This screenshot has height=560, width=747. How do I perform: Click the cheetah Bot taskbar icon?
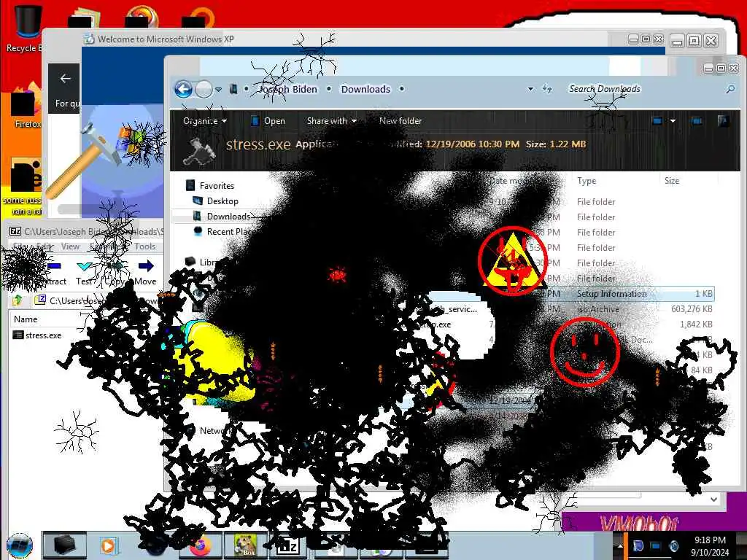click(245, 545)
